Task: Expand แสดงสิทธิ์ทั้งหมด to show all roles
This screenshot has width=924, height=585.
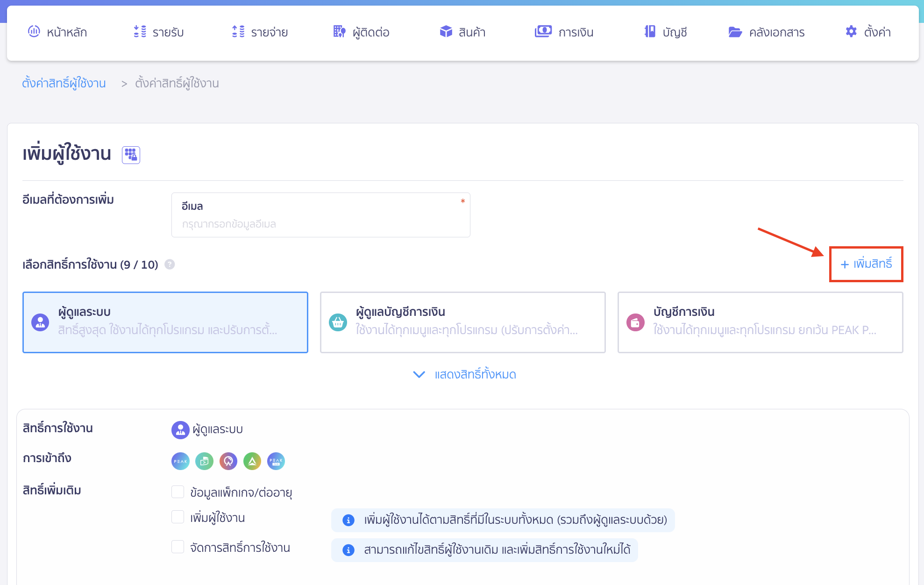Action: [463, 374]
